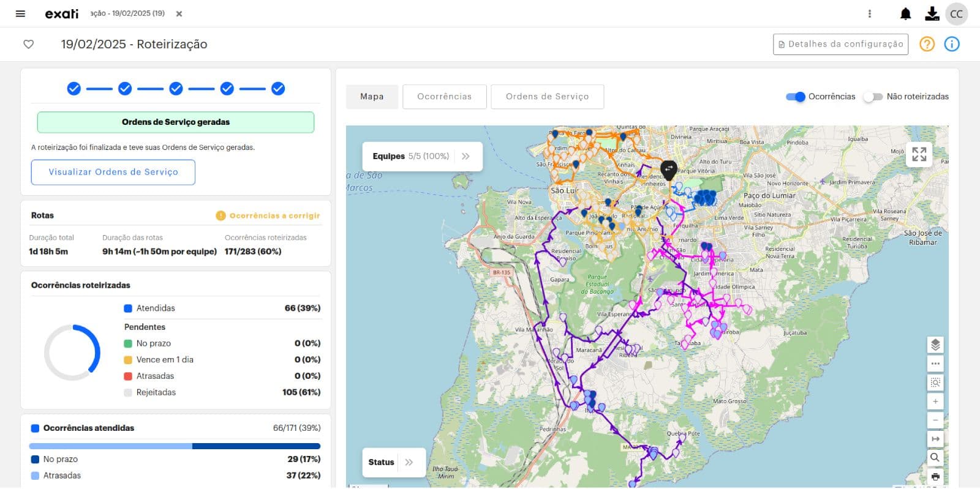The width and height of the screenshot is (980, 489).
Task: Click the Ocorrências a corrigir link
Action: coord(274,215)
